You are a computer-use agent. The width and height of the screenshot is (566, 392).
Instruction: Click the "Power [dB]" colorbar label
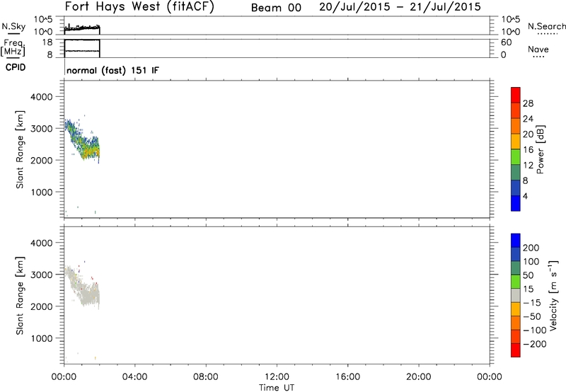pos(540,149)
